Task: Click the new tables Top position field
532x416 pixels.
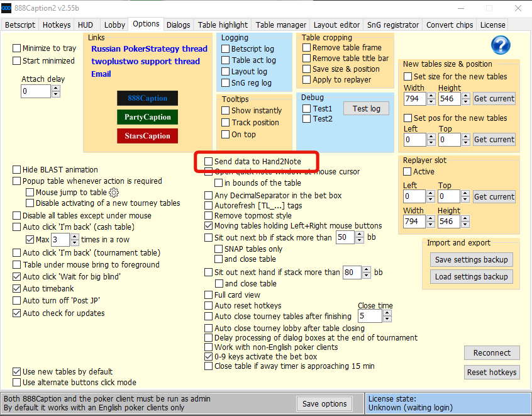Action: [x=449, y=140]
